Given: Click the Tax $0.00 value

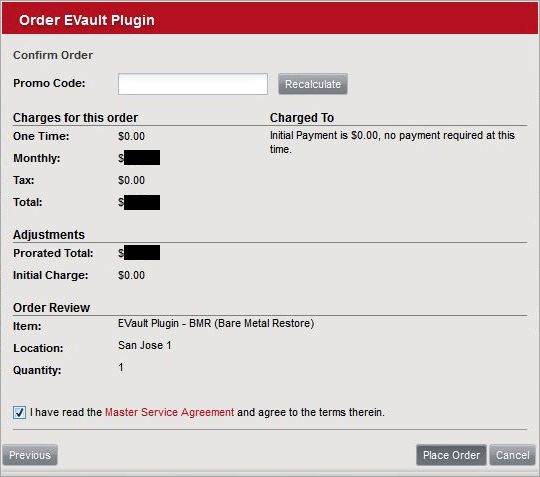Looking at the screenshot, I should tap(131, 180).
